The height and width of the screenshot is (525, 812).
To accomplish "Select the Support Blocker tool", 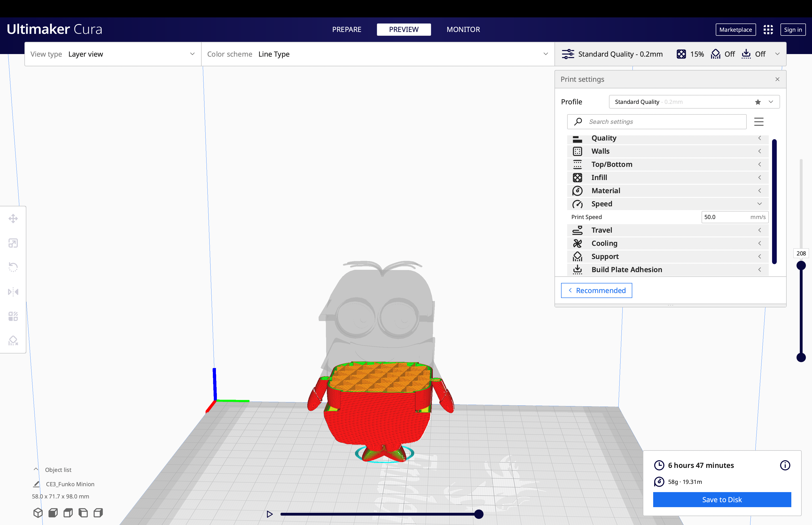I will pyautogui.click(x=13, y=341).
